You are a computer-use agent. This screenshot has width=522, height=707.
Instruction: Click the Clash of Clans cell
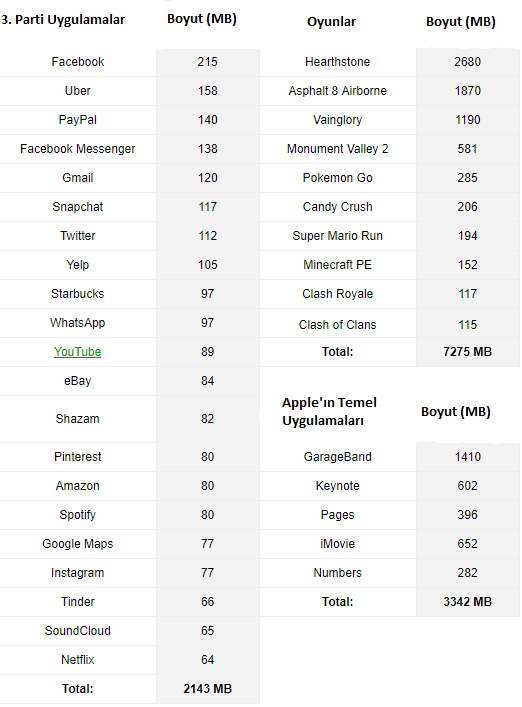[x=338, y=325]
